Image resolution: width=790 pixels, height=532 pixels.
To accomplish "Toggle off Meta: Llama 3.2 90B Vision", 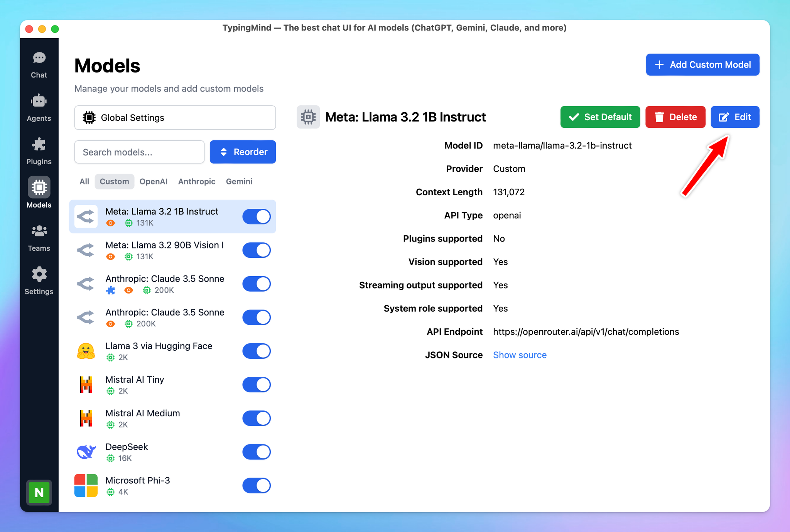I will (257, 250).
